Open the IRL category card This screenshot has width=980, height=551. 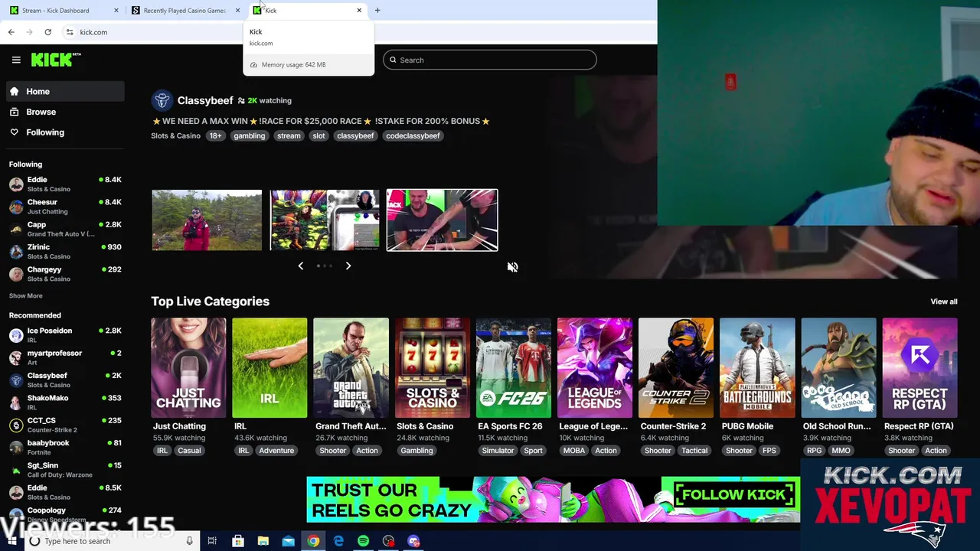pos(269,367)
